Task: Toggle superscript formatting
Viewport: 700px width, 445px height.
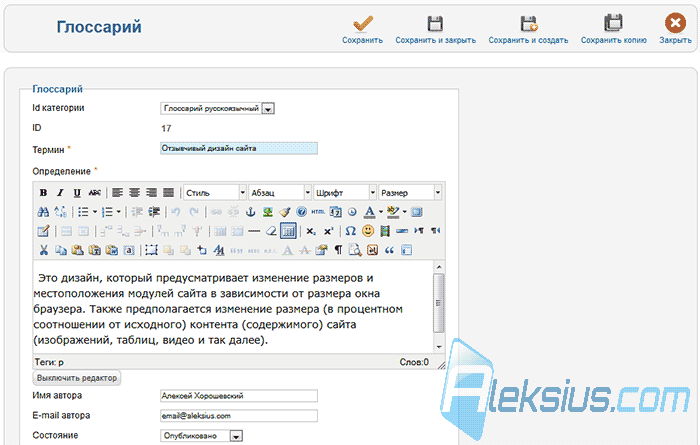Action: click(x=329, y=231)
